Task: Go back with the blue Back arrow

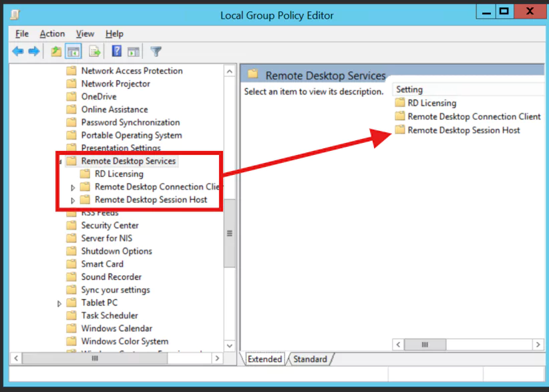Action: 18,52
